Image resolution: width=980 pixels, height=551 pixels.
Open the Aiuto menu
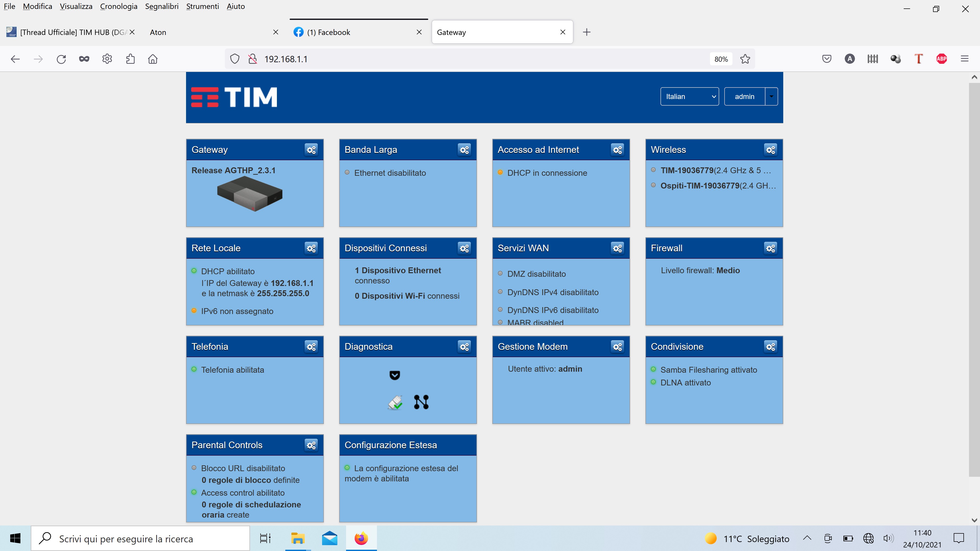point(236,6)
